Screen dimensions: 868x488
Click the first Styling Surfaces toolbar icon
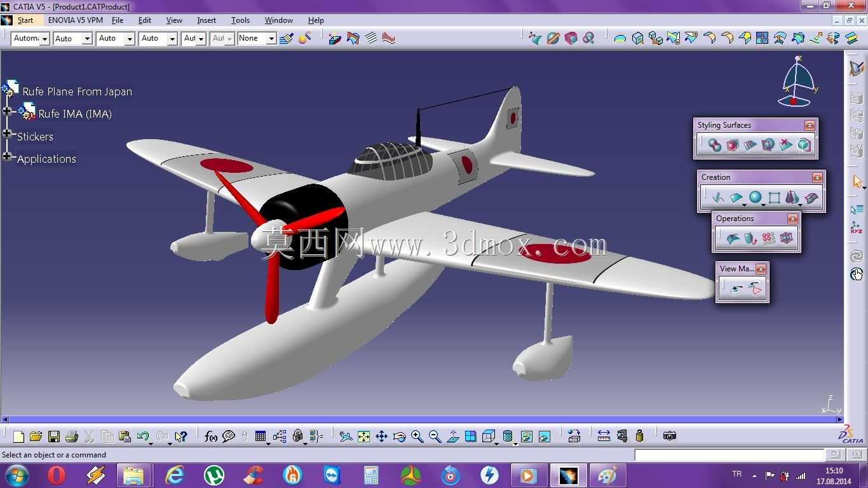(x=715, y=146)
